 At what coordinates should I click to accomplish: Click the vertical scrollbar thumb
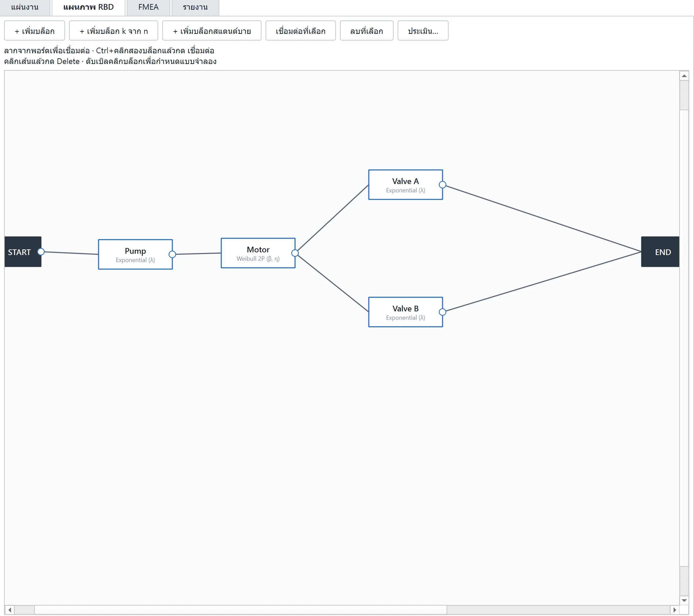(x=684, y=338)
